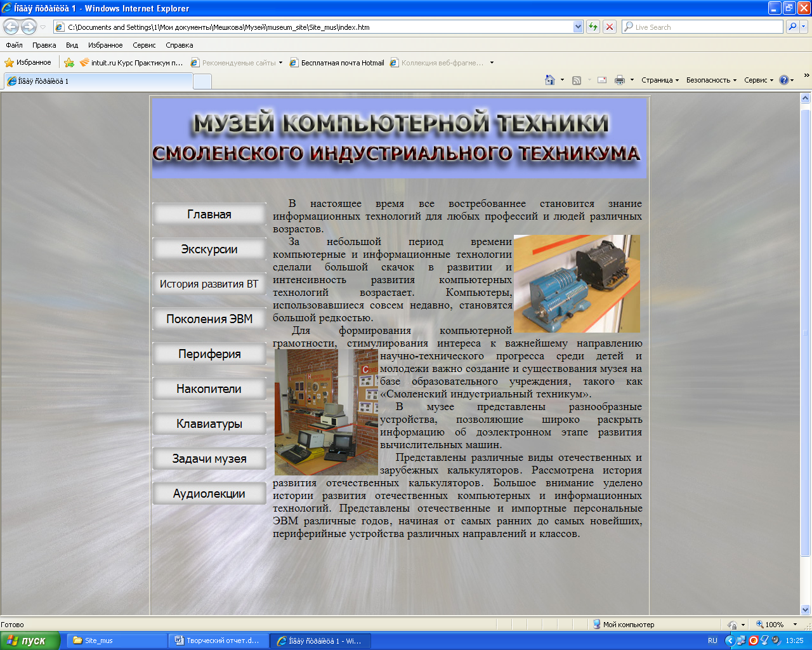Open the «Задачи музея» page button
812x650 pixels.
pos(209,459)
